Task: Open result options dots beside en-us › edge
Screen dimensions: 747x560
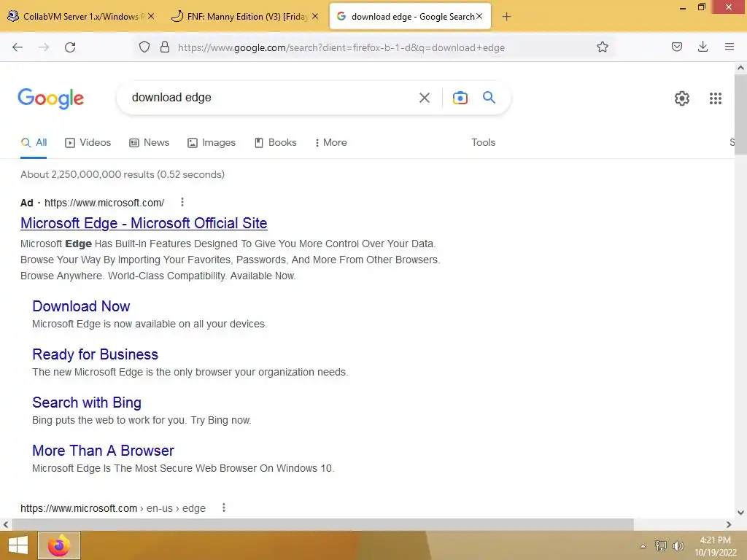Action: (x=223, y=507)
